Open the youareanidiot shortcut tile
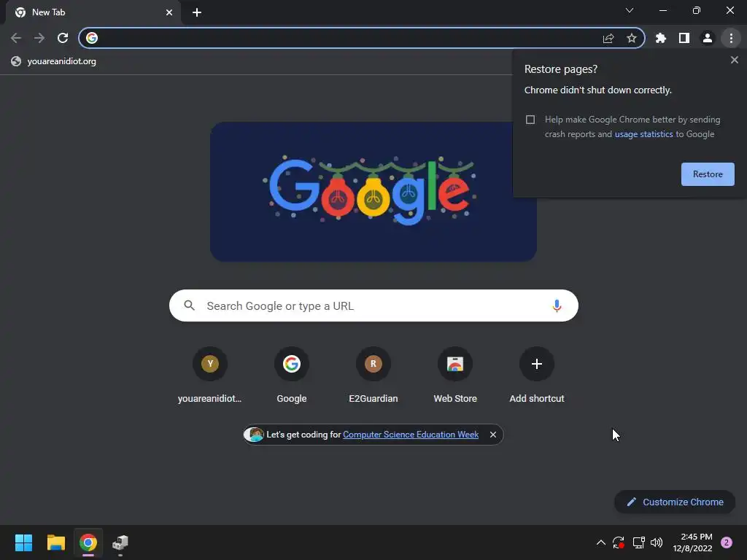 pyautogui.click(x=210, y=376)
